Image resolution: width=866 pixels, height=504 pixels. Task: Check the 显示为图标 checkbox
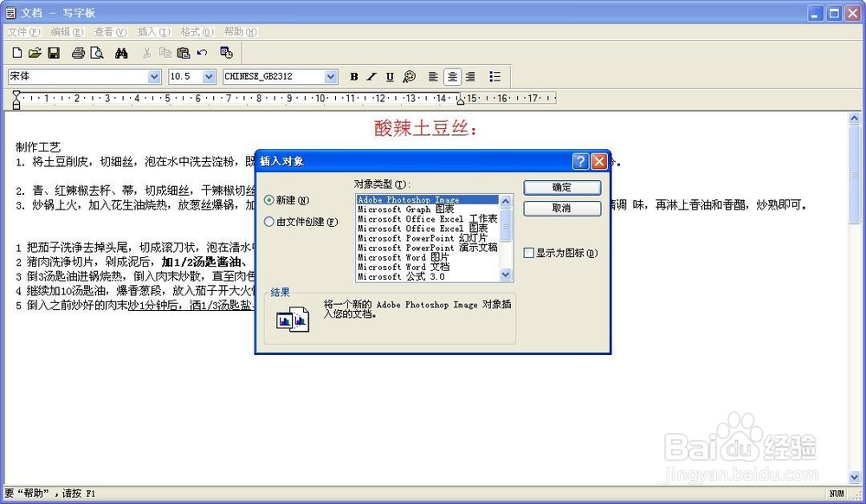[x=528, y=253]
